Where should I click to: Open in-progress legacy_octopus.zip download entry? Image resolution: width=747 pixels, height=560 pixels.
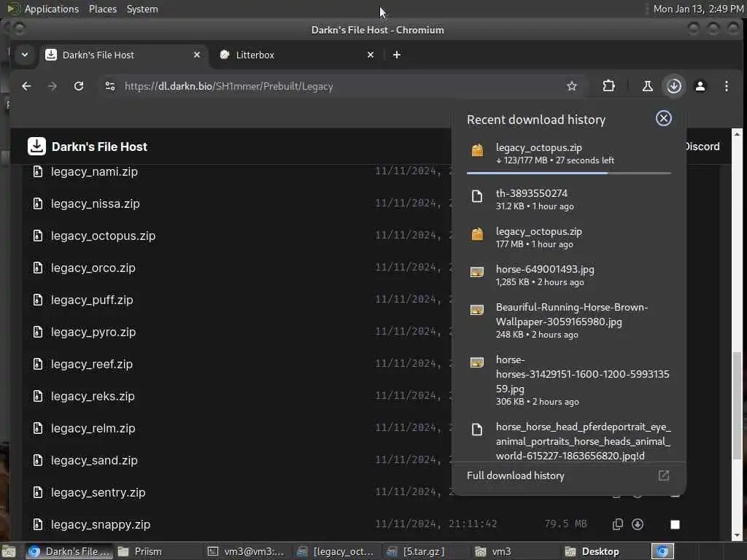click(569, 154)
